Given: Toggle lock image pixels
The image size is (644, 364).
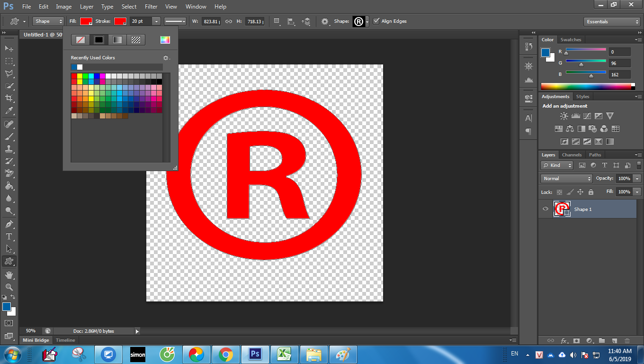Looking at the screenshot, I should pyautogui.click(x=570, y=192).
